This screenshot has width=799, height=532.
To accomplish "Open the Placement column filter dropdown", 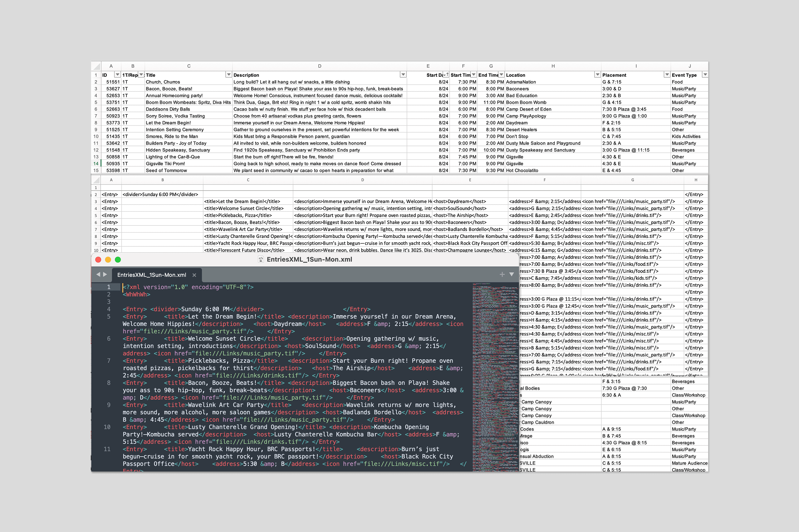I will (667, 75).
